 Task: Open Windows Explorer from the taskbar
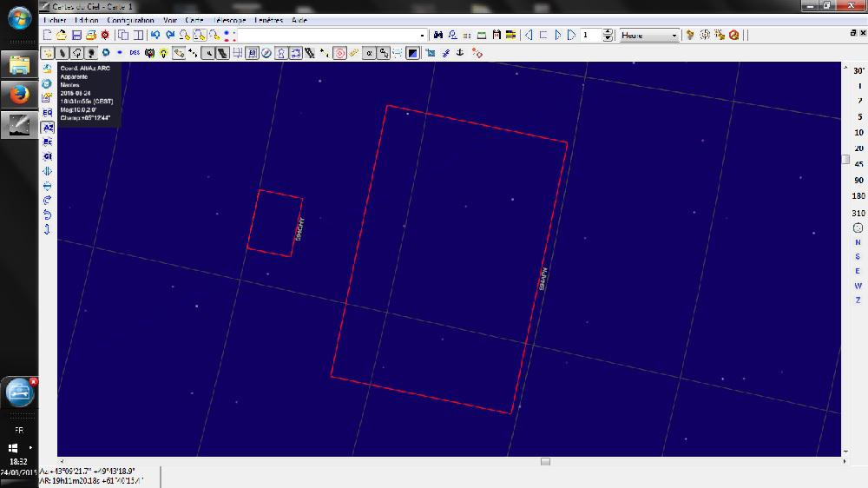(19, 65)
